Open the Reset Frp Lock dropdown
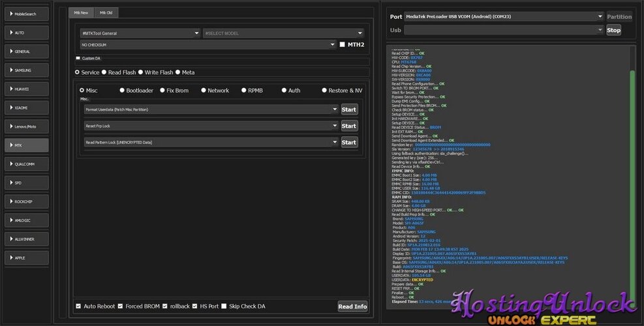The image size is (644, 326). click(211, 126)
